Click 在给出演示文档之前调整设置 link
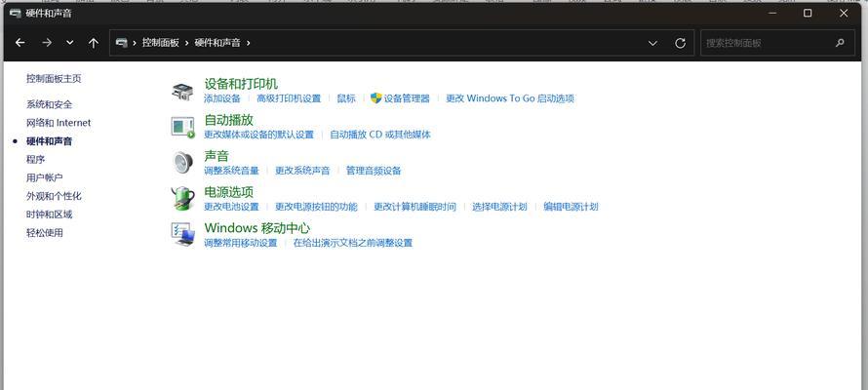868x390 pixels. pyautogui.click(x=353, y=243)
